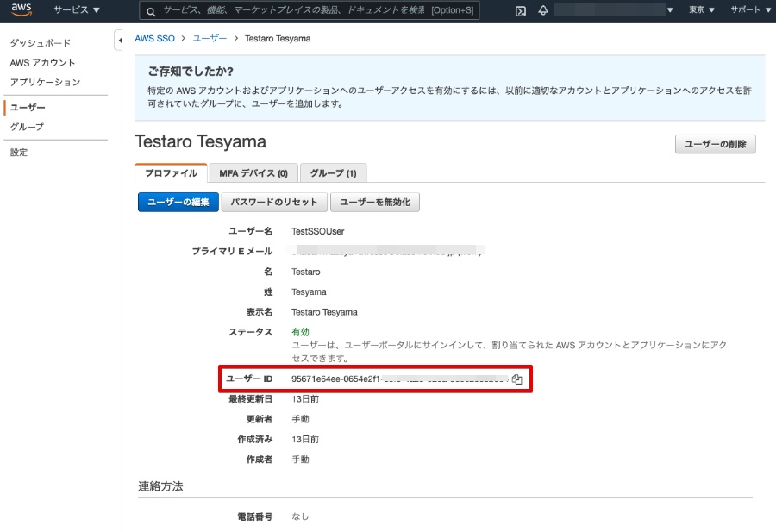Click the ユーザーの削除 button
Viewport: 776px width, 532px height.
pyautogui.click(x=715, y=144)
